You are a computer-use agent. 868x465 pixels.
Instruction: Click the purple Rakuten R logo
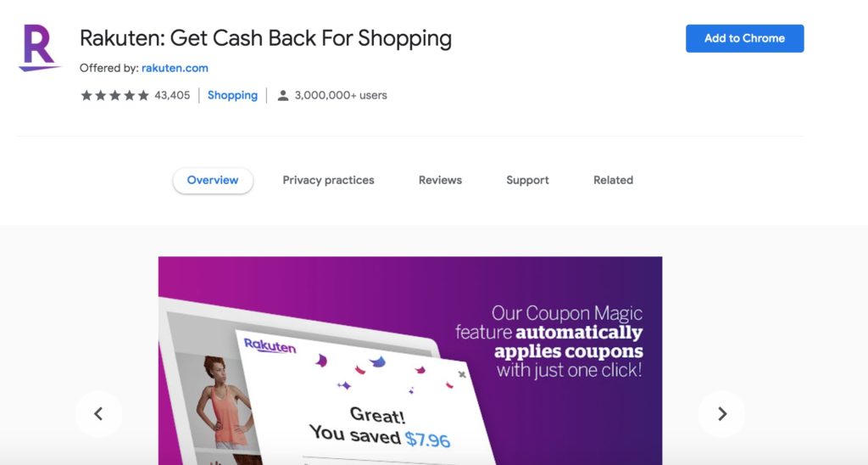tap(39, 48)
